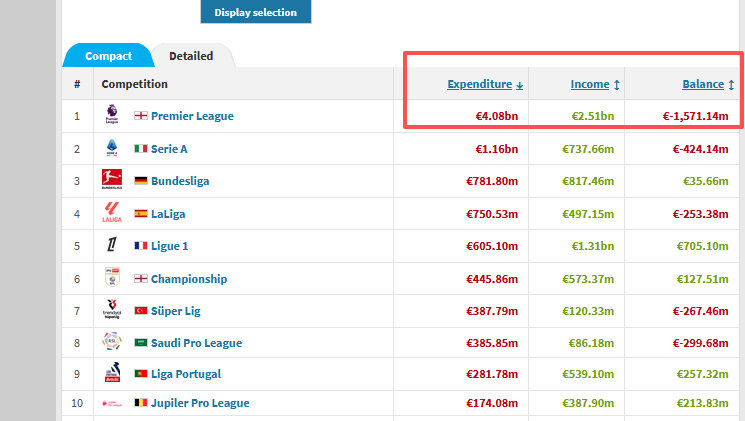Open the Liga Portugal link
The image size is (745, 421).
(x=186, y=374)
